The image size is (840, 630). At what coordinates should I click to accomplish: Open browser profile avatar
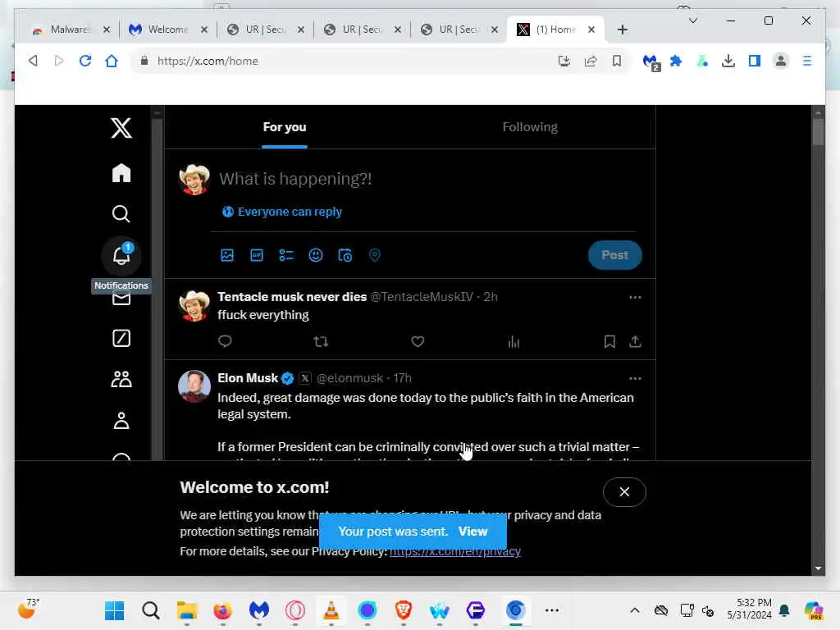781,61
